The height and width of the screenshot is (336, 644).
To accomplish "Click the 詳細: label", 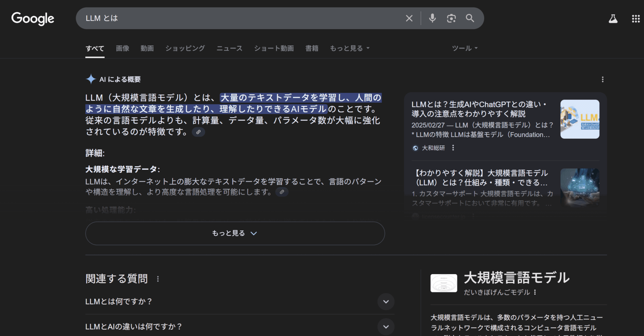I will coord(95,153).
